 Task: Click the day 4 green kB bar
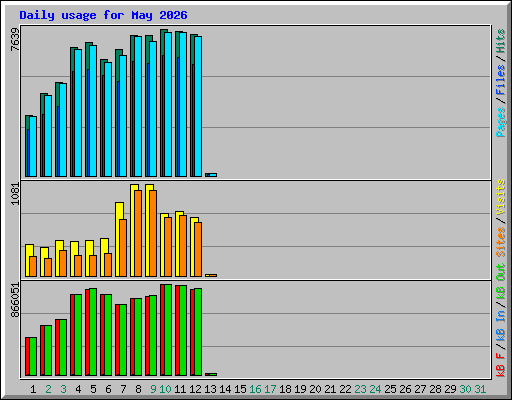coord(78,335)
